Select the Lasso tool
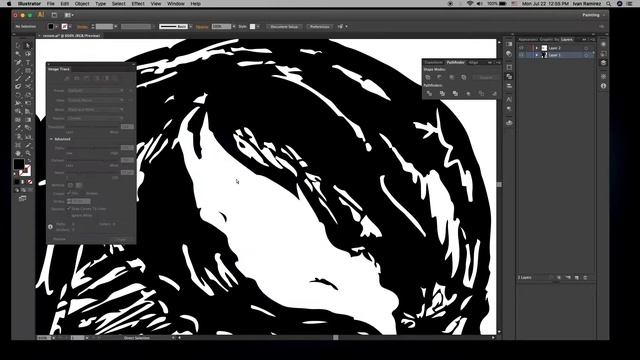The image size is (640, 360). 28,54
